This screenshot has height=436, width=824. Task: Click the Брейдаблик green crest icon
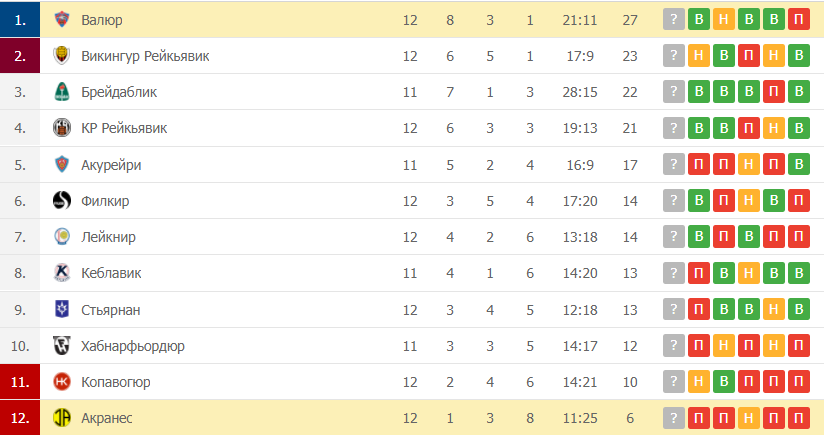pyautogui.click(x=62, y=92)
